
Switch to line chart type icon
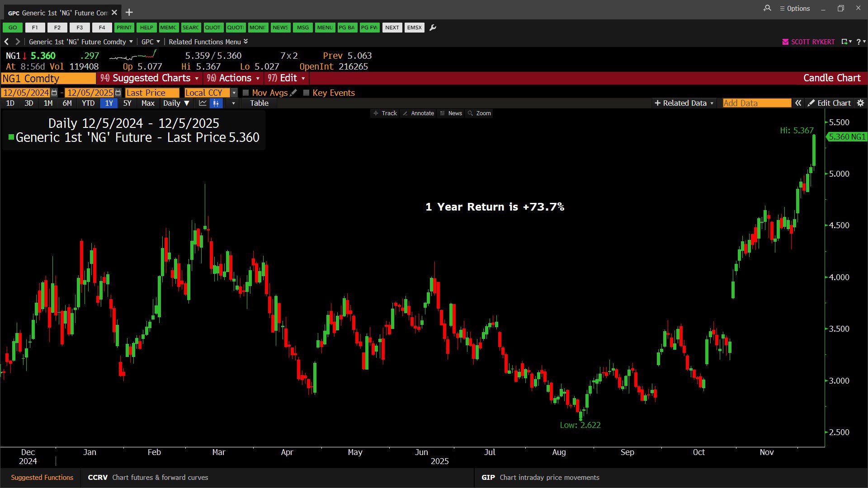203,103
